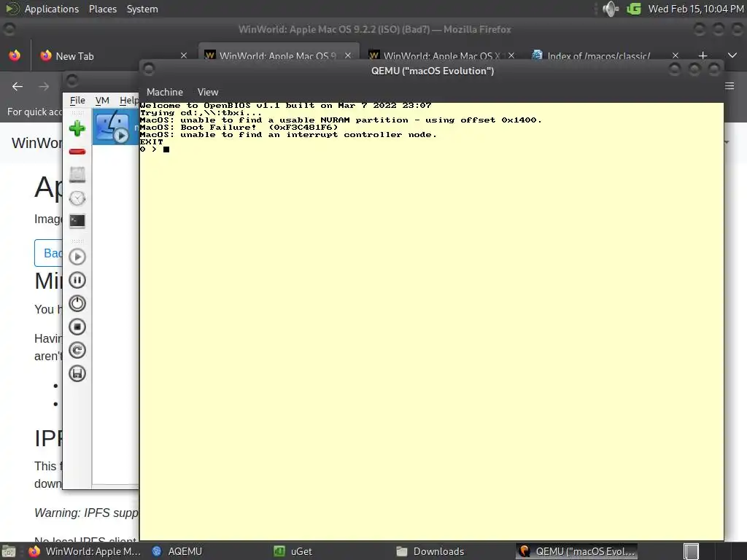Viewport: 747px width, 560px height.
Task: Click the Firefox window menu button at title-bar left
Action: pos(9,29)
